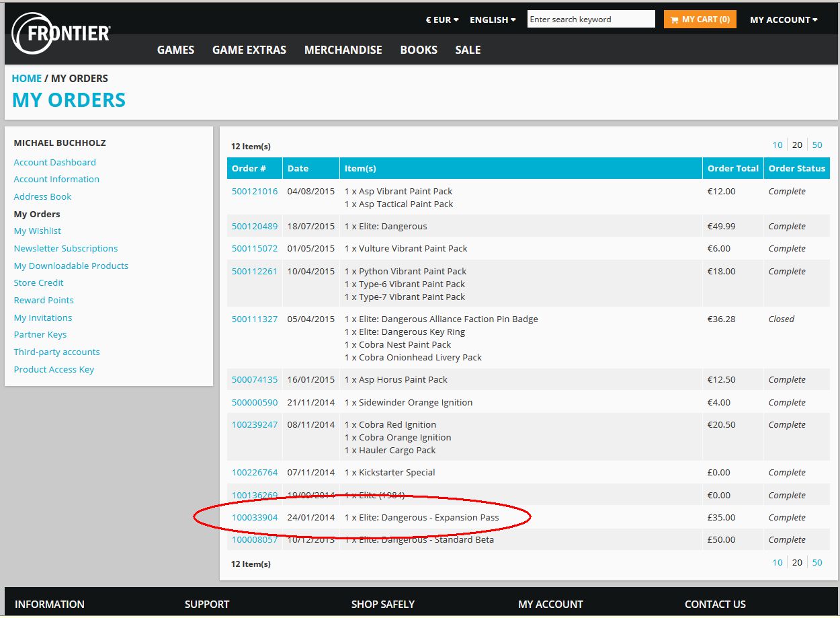Show 10 items per page at bottom
Viewport: 840px width, 618px height.
(778, 563)
